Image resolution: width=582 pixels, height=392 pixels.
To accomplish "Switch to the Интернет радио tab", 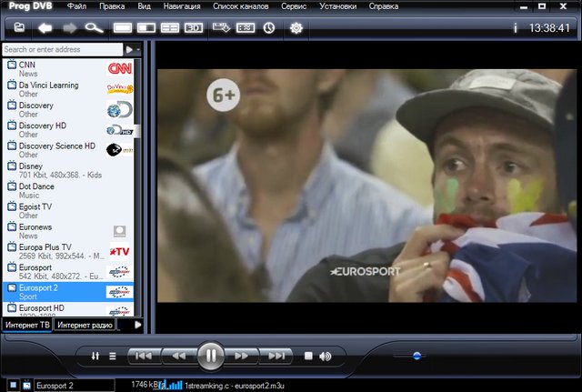I will pos(84,325).
